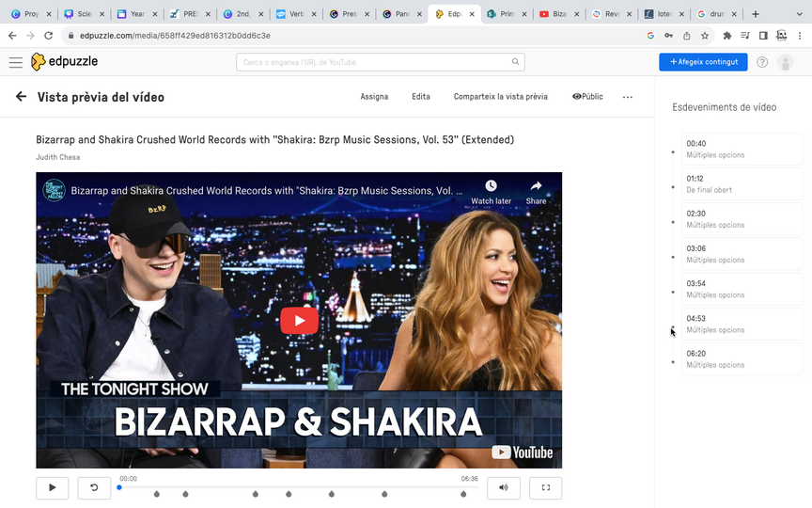The width and height of the screenshot is (812, 508).
Task: Click the last question marker on the timeline
Action: pos(463,494)
